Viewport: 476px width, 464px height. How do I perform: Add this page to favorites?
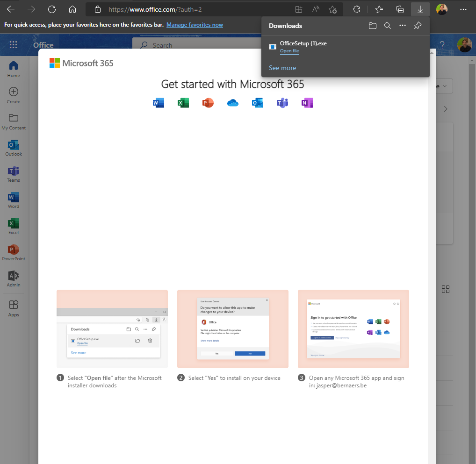tap(333, 9)
